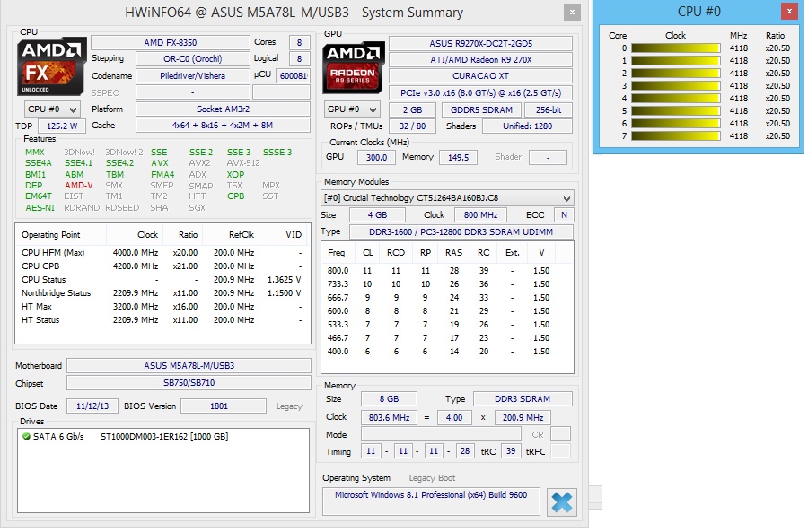Click the FMA4 feature flag
This screenshot has width=808, height=532.
[162, 174]
